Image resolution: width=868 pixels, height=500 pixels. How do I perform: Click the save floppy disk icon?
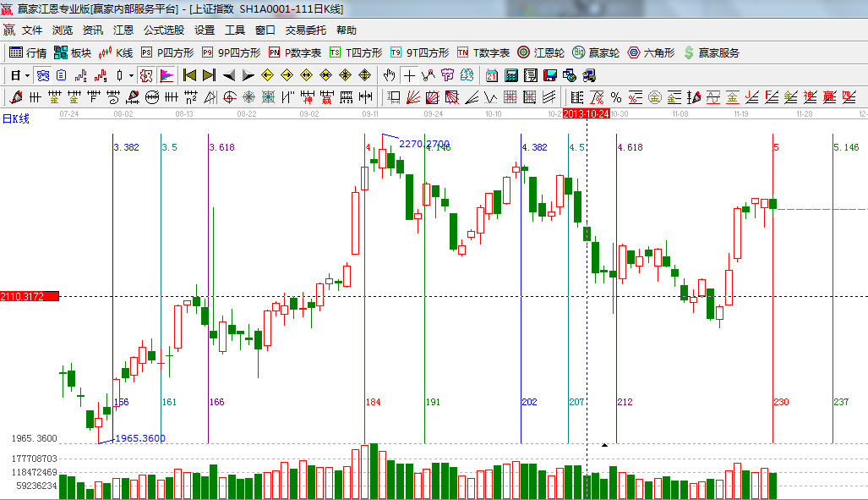pyautogui.click(x=549, y=75)
